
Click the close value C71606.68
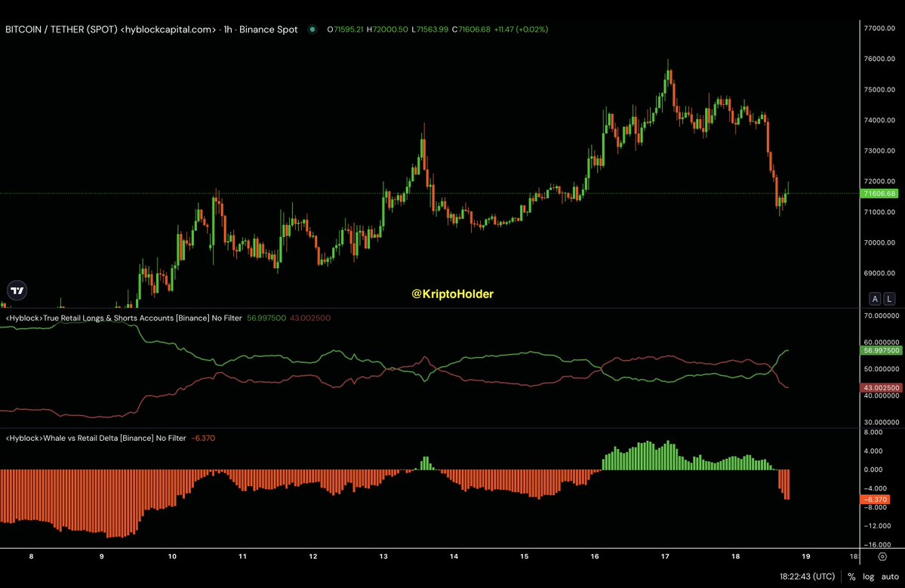tap(471, 29)
